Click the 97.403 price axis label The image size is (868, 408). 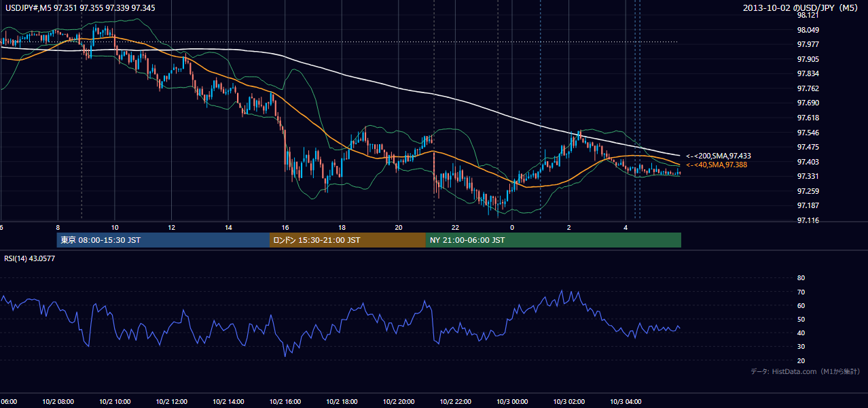click(808, 162)
